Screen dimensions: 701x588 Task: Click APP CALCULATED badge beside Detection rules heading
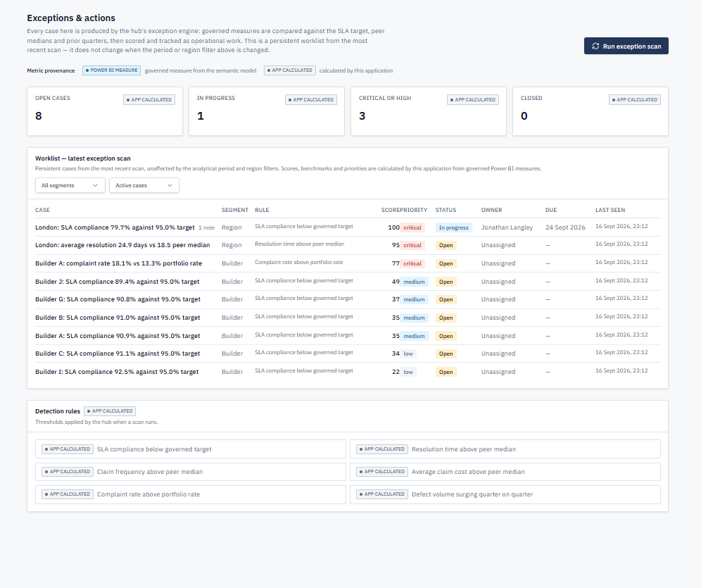tap(110, 411)
